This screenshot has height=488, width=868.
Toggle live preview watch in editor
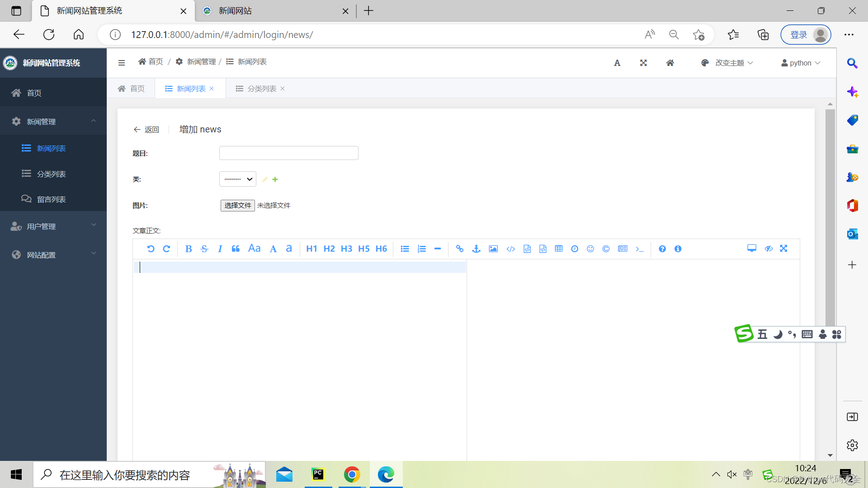(x=769, y=249)
